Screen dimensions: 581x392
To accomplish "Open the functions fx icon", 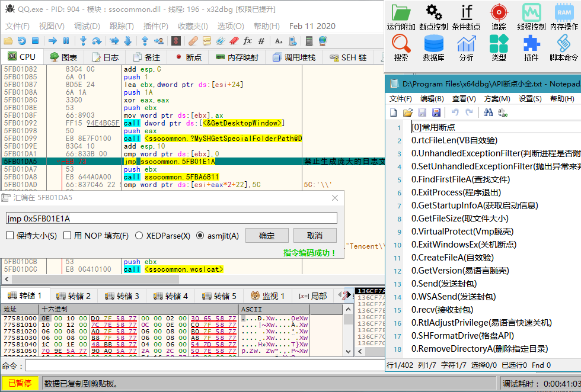I will pyautogui.click(x=248, y=41).
